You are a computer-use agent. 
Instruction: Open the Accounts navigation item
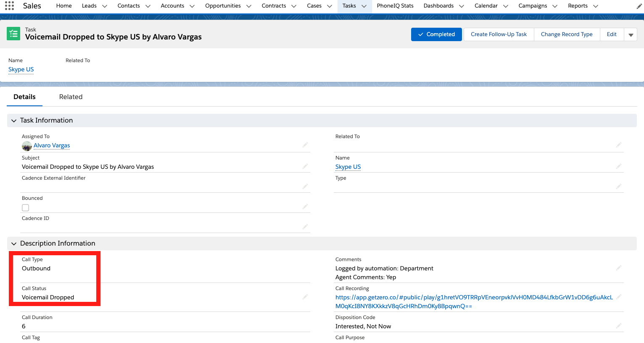coord(172,6)
